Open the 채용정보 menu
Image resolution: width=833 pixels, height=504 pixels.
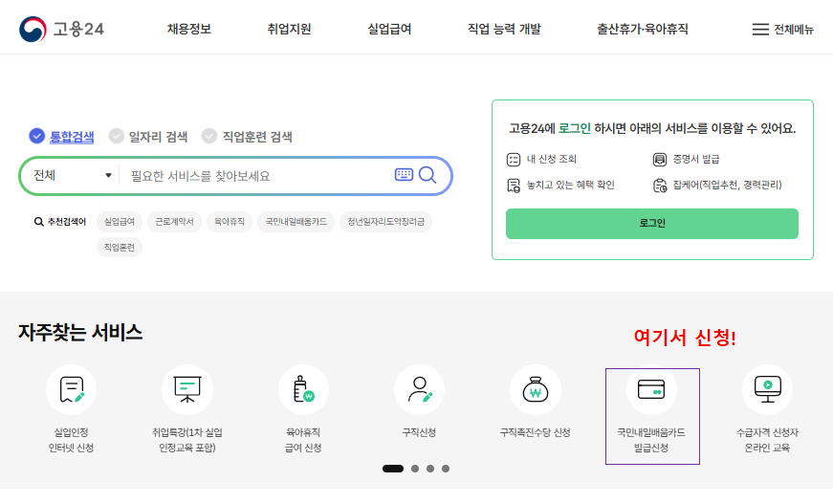pyautogui.click(x=189, y=29)
